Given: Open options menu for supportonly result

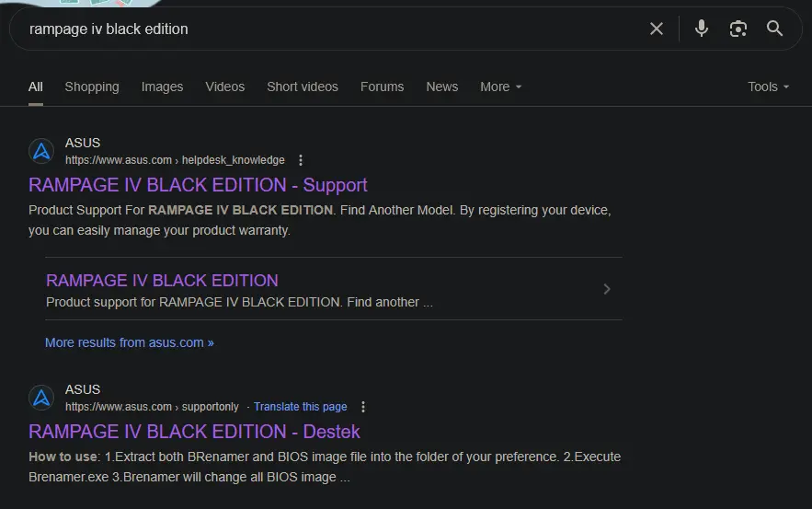Looking at the screenshot, I should coord(363,407).
